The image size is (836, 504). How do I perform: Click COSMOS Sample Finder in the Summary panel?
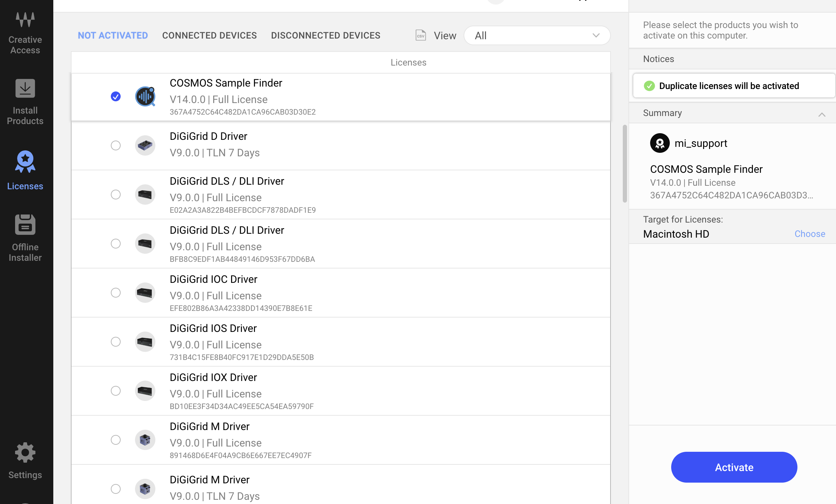706,169
